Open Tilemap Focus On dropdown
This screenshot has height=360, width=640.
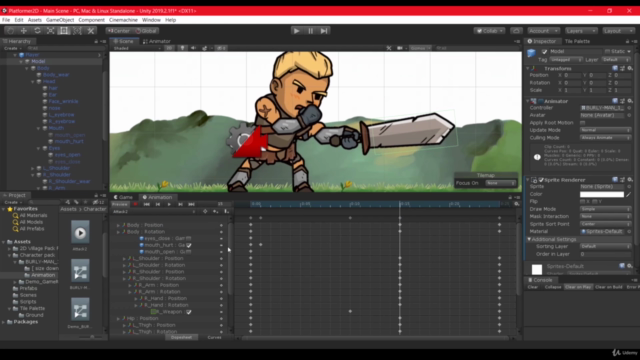(x=501, y=183)
